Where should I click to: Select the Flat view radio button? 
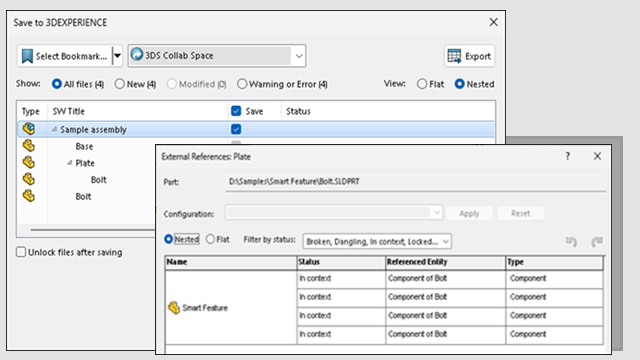(422, 84)
